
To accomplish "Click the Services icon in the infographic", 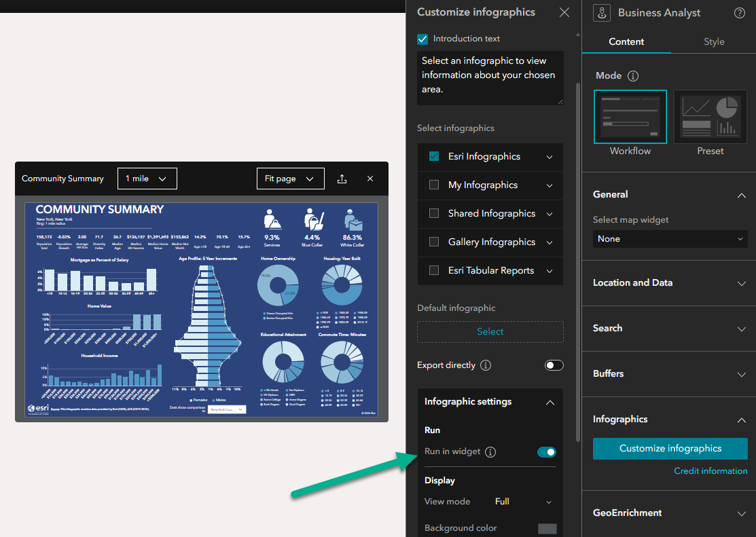I will click(x=272, y=219).
